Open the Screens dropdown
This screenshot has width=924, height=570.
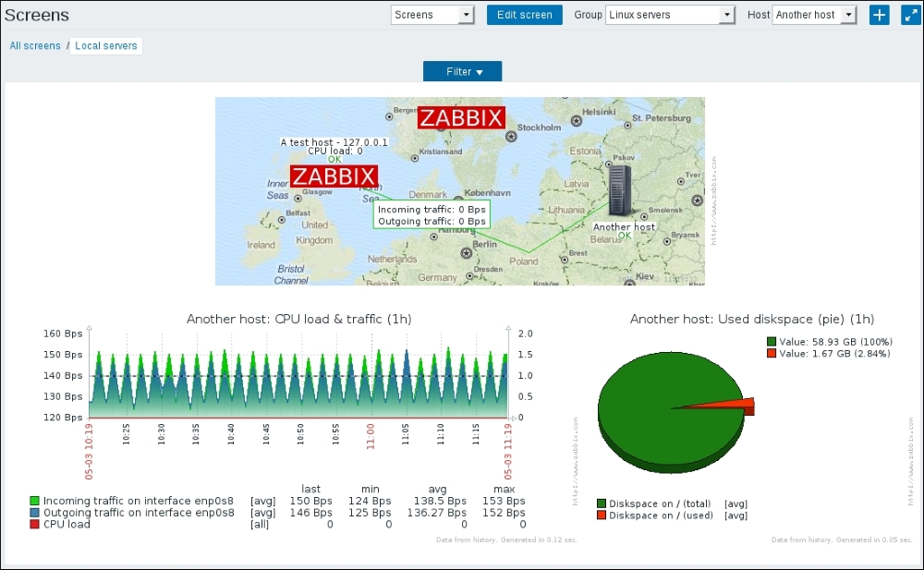[432, 15]
